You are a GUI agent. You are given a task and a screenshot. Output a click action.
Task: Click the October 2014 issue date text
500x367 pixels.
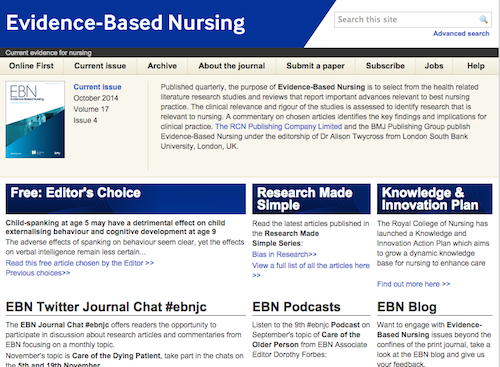pos(96,98)
